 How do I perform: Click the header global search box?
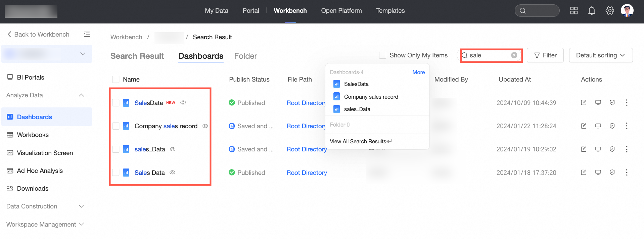(x=537, y=11)
